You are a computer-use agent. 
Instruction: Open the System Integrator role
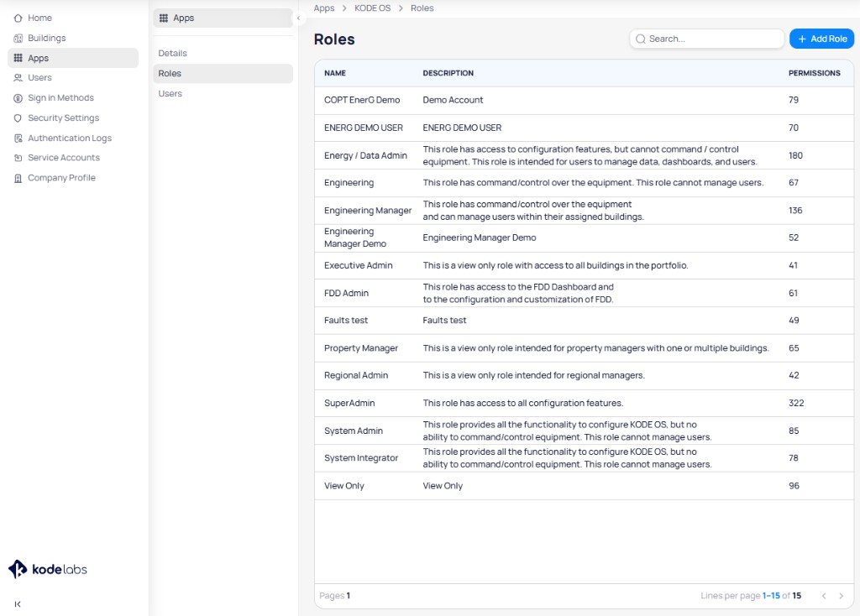361,458
